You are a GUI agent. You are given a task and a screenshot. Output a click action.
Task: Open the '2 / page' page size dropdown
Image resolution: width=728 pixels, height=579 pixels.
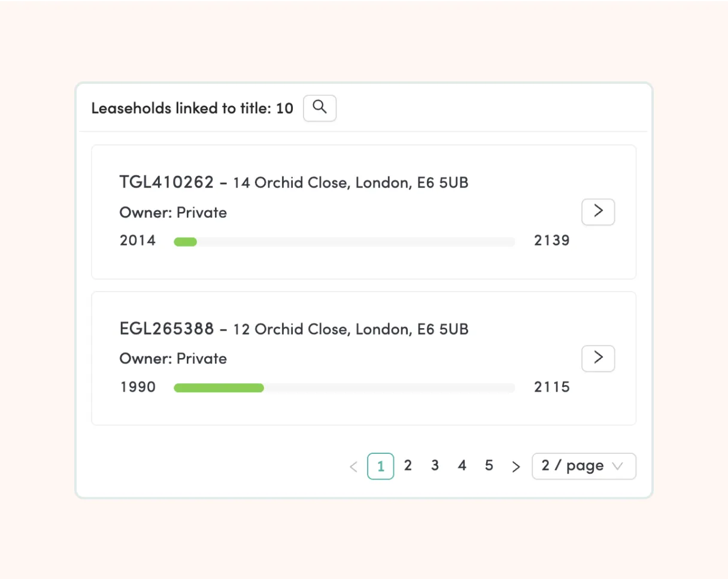(584, 466)
